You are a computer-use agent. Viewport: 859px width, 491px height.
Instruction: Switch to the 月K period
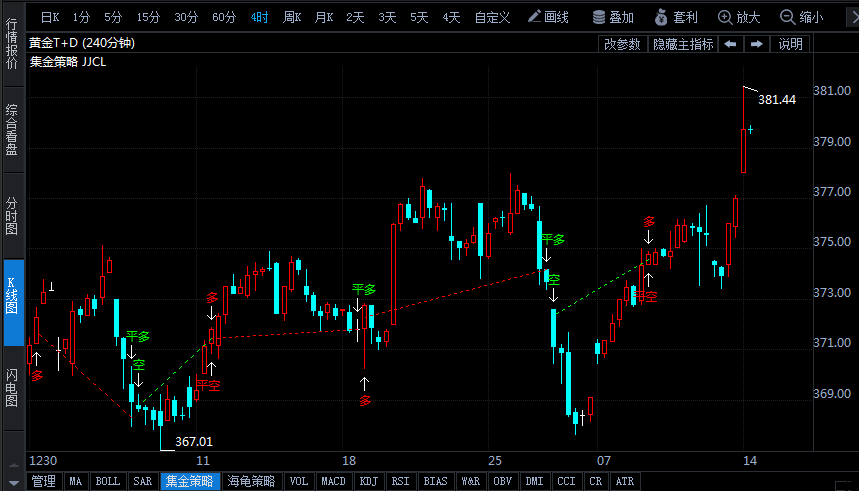coord(324,18)
